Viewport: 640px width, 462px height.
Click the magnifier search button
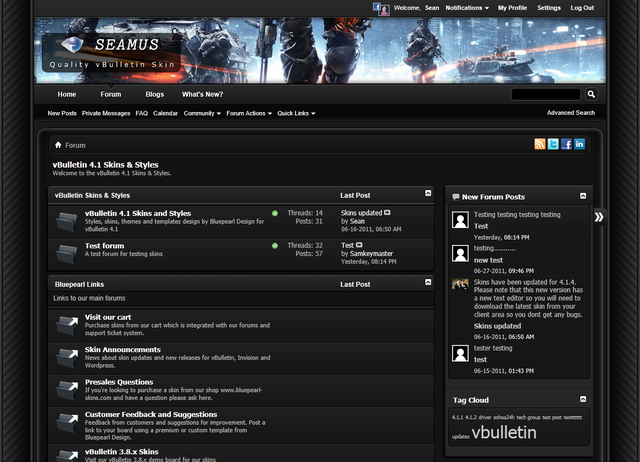pyautogui.click(x=591, y=94)
